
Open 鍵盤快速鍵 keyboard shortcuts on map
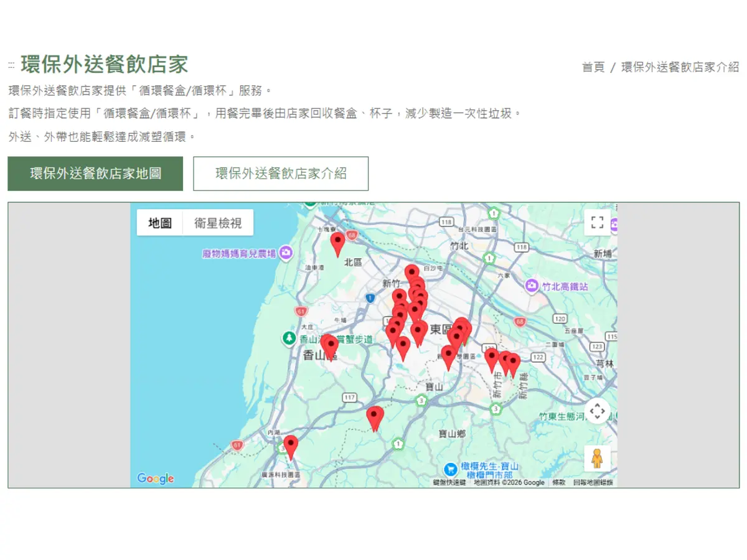[x=449, y=482]
